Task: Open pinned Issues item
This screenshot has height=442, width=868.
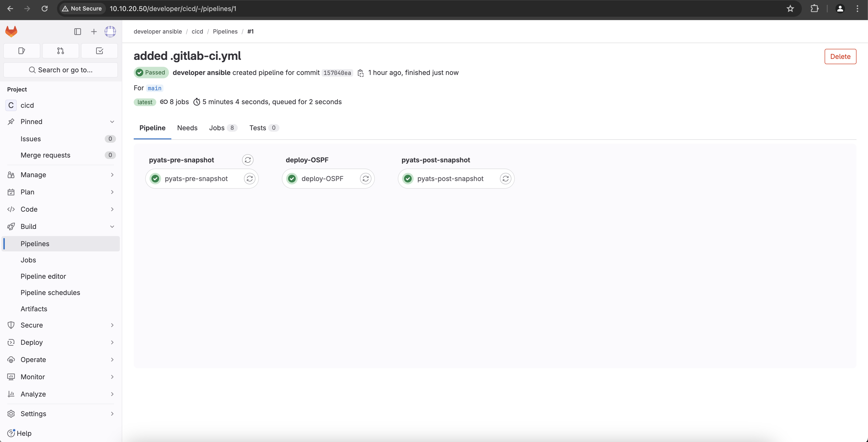Action: [61, 139]
